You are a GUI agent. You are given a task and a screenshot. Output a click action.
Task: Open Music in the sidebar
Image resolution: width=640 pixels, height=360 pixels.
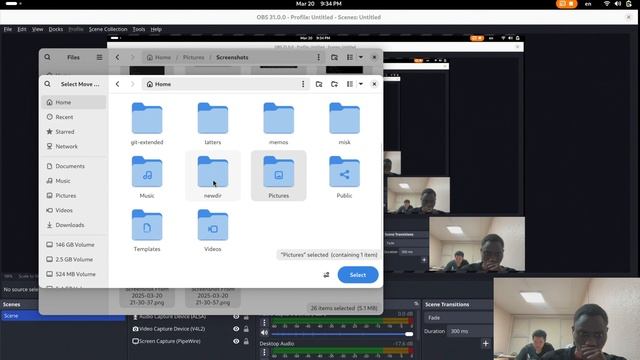pyautogui.click(x=74, y=181)
